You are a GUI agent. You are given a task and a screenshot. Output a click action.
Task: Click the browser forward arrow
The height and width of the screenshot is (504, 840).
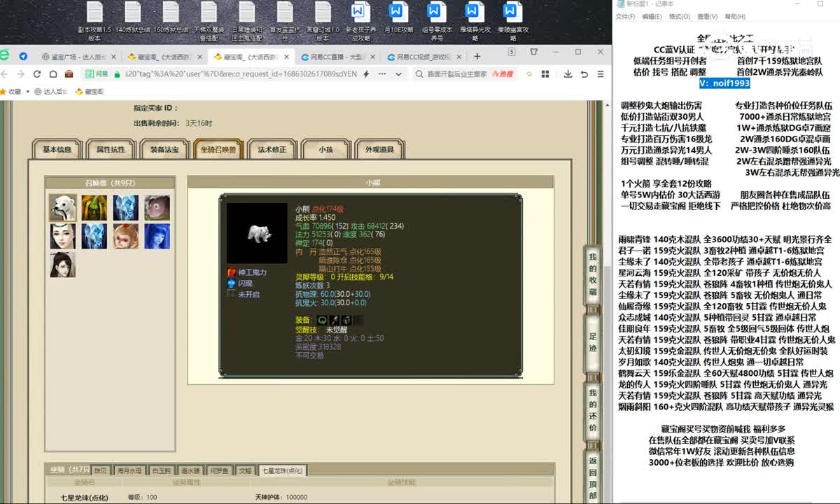click(x=20, y=73)
